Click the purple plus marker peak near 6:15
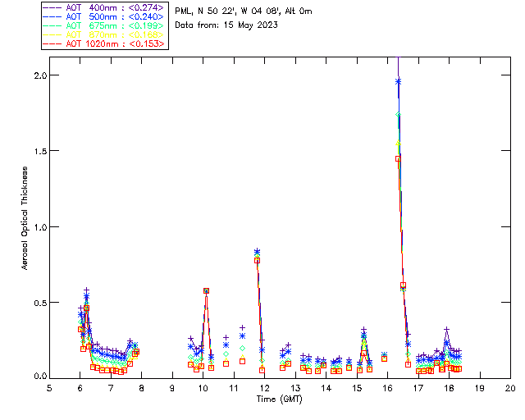Viewport: 525px width, 420px height. point(86,290)
